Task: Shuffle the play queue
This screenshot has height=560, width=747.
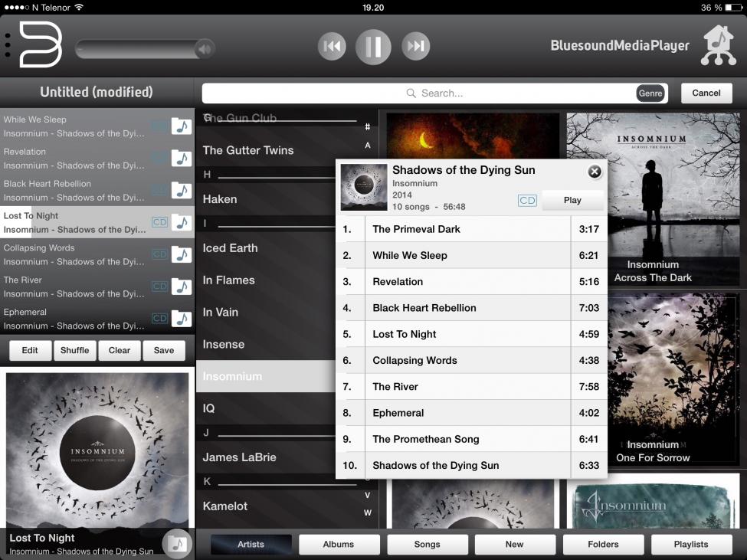Action: tap(75, 350)
